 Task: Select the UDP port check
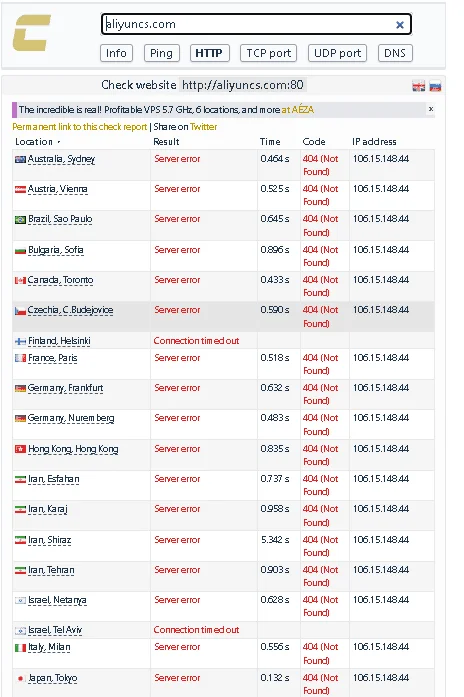pyautogui.click(x=337, y=53)
